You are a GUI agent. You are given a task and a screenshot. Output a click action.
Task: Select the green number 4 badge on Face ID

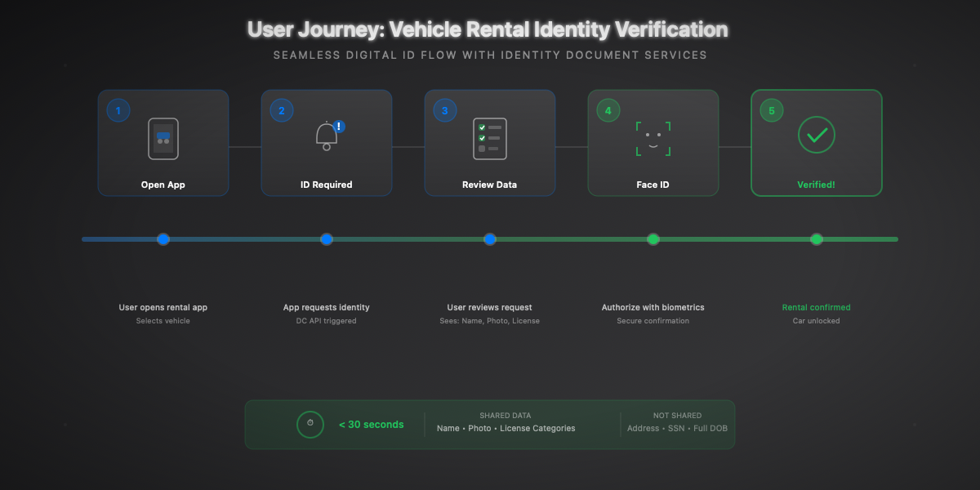[608, 109]
